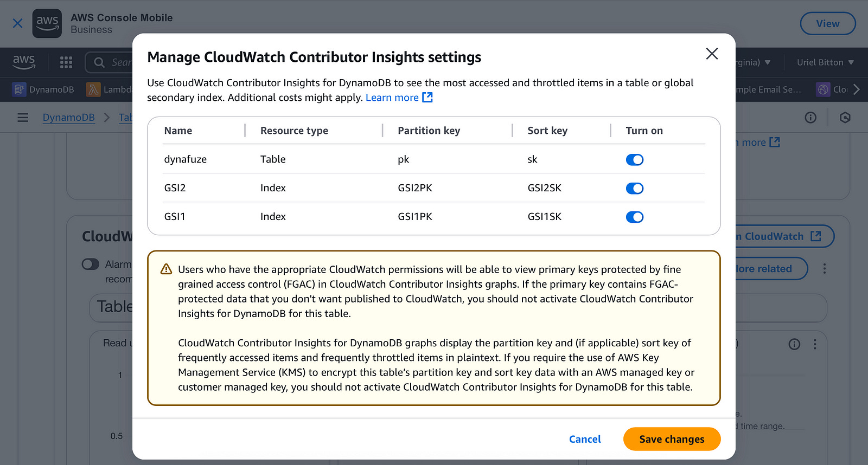Dismiss the AWS Console Mobile banner
Viewport: 868px width, 465px height.
[18, 23]
